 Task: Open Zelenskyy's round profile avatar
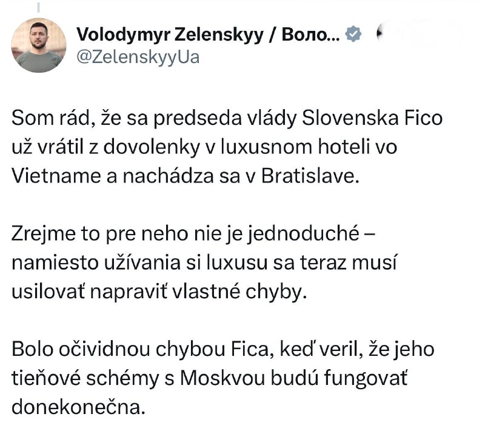[39, 45]
